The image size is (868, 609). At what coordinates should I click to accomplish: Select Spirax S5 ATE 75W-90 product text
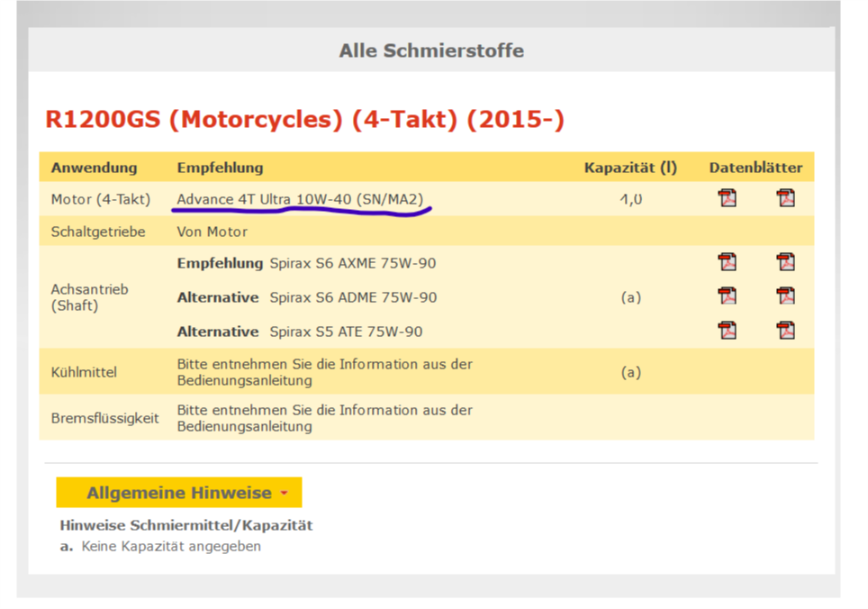(x=346, y=332)
